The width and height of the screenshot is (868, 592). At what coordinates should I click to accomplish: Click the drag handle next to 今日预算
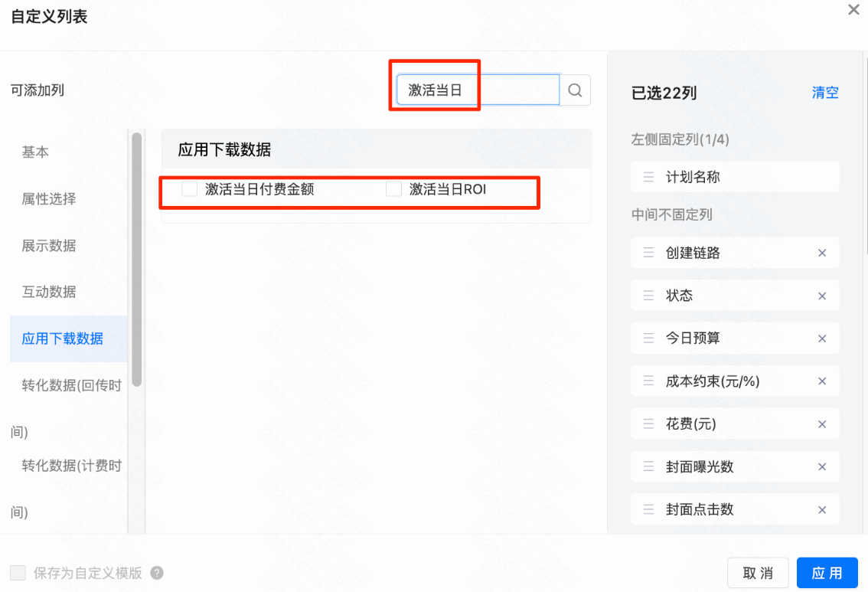coord(647,338)
